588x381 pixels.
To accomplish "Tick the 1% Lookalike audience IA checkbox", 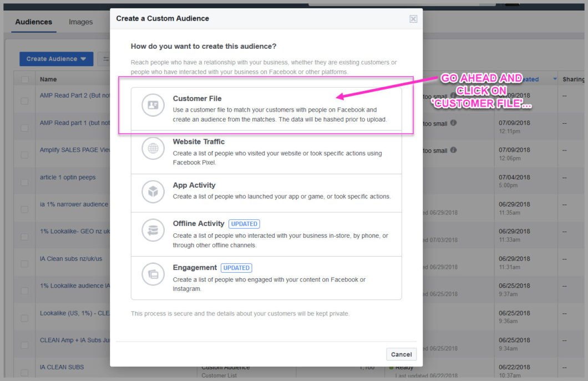I will pos(25,291).
